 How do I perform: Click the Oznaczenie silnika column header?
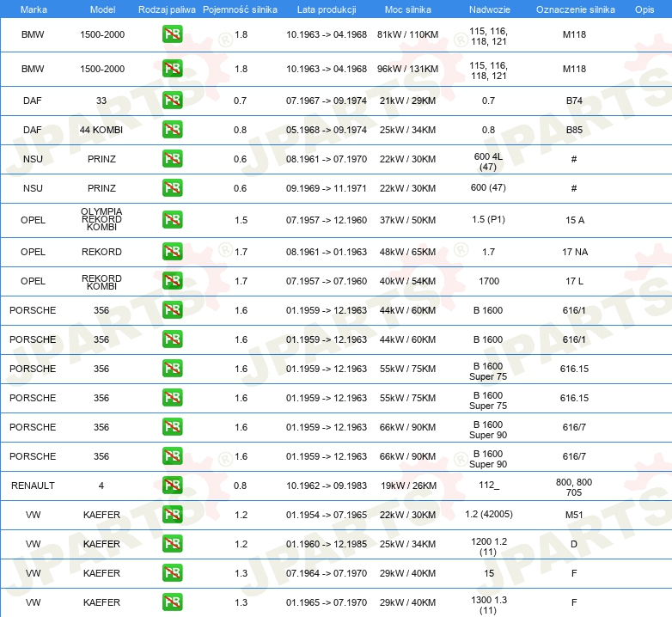click(x=575, y=9)
